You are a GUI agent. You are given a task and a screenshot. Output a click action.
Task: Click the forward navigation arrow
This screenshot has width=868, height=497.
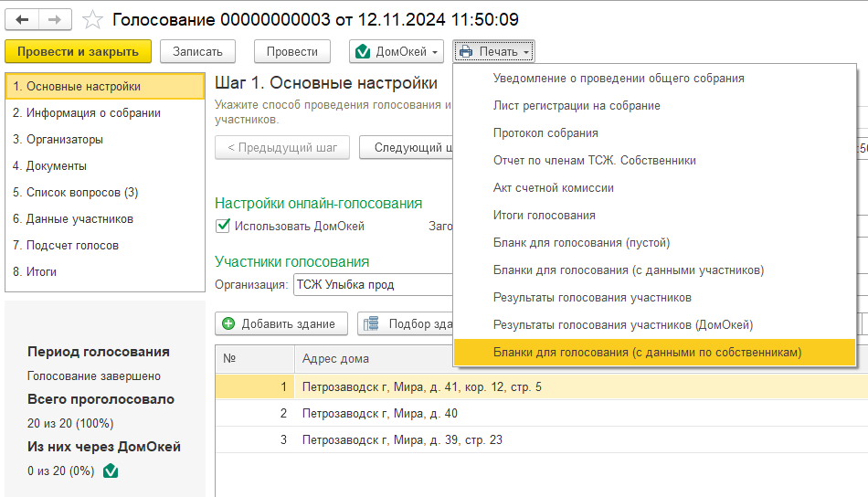click(x=54, y=19)
